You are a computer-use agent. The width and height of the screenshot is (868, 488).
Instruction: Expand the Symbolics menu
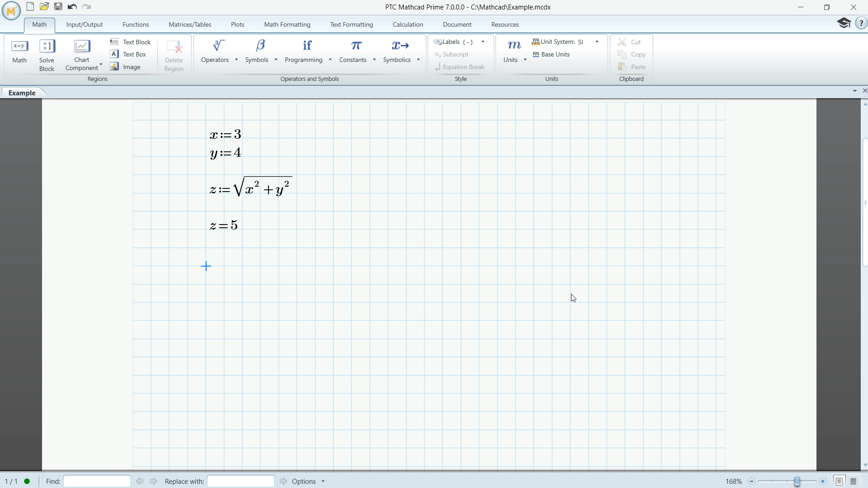[x=417, y=59]
